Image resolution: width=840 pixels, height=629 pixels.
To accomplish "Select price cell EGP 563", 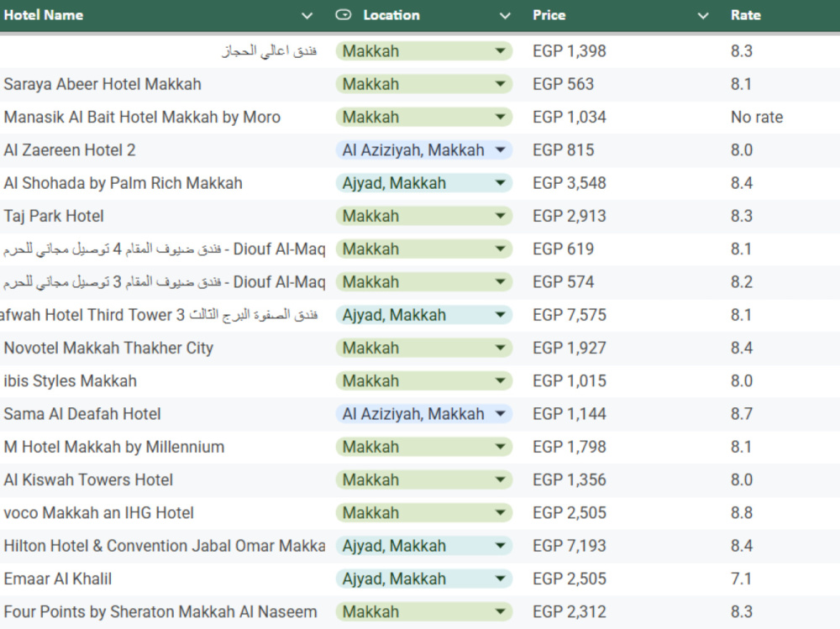I will point(563,84).
